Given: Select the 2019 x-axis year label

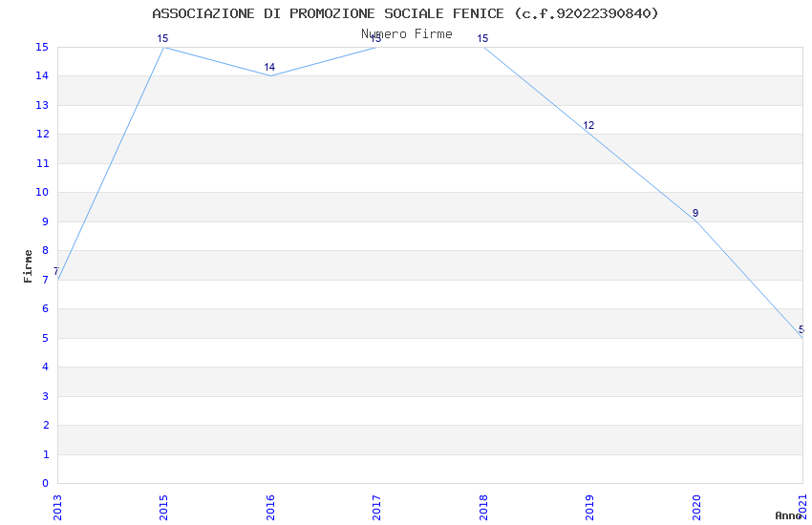Looking at the screenshot, I should click(x=589, y=508).
